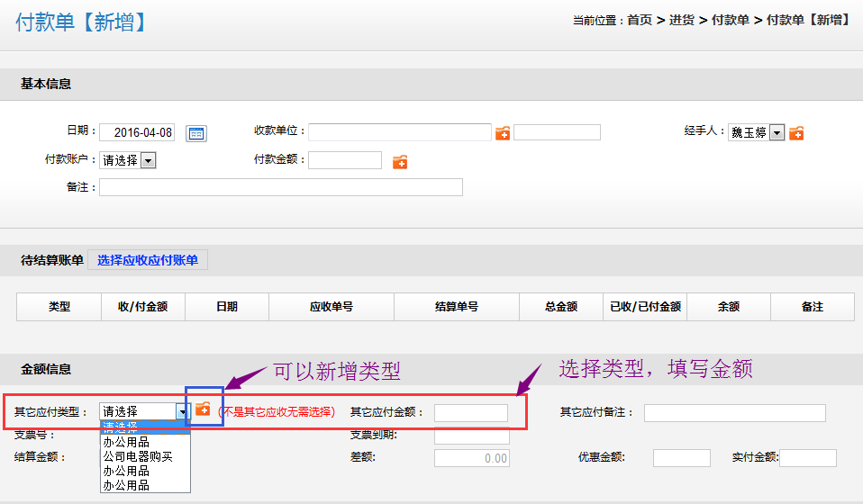Click the 选择应收应付账单 link
863x504 pixels.
pyautogui.click(x=148, y=260)
